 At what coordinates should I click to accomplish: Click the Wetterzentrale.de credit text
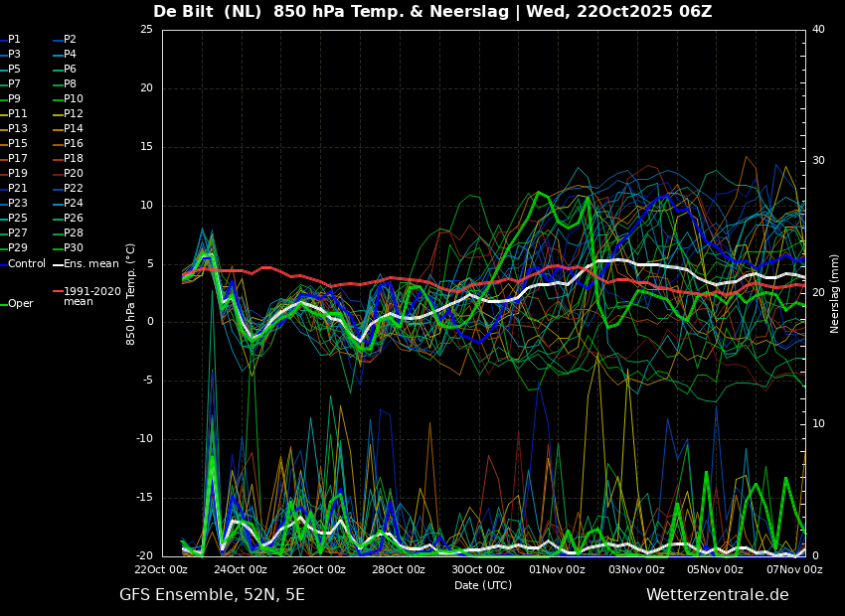click(718, 595)
